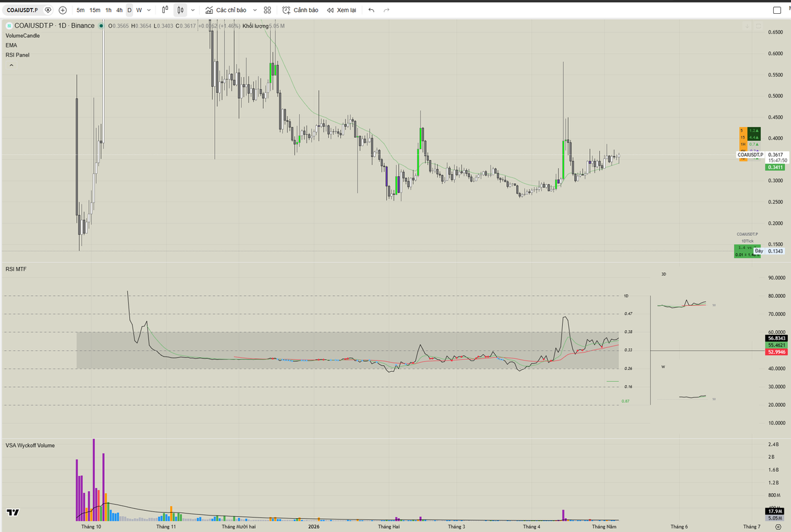
Task: Open time axis settings gear icon
Action: pos(778,527)
